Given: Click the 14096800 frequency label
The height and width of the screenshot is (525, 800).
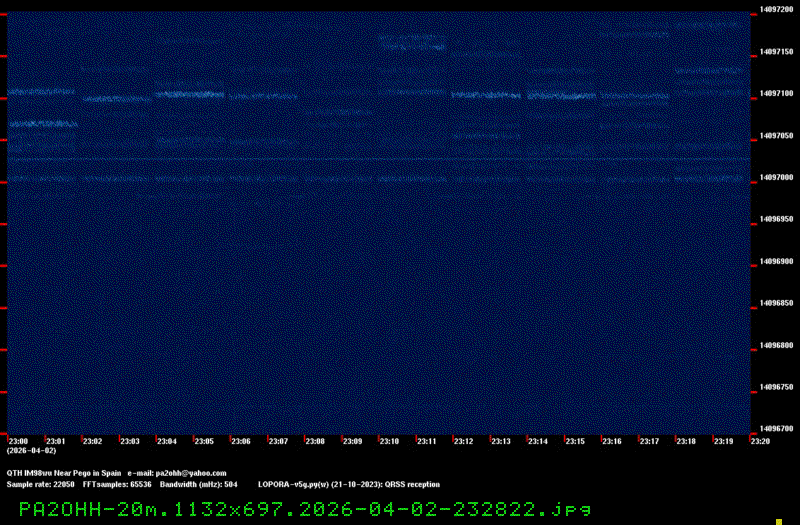Looking at the screenshot, I should pyautogui.click(x=777, y=345).
